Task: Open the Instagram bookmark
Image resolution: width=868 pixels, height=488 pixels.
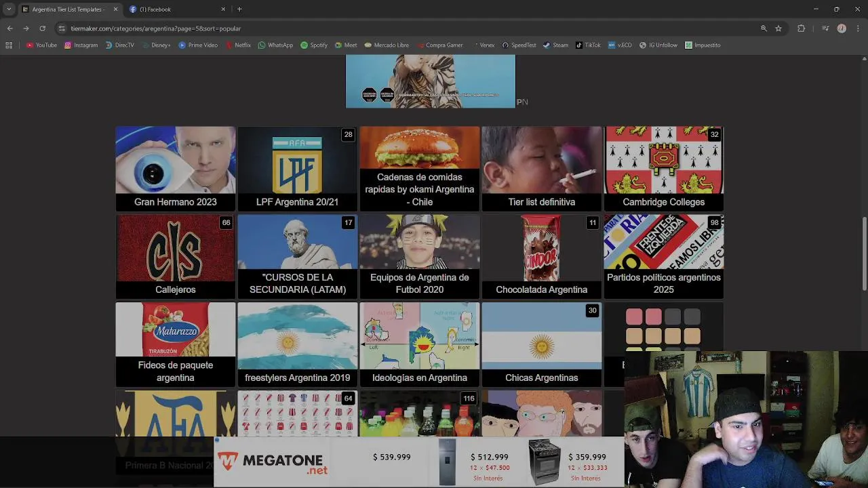Action: point(81,45)
